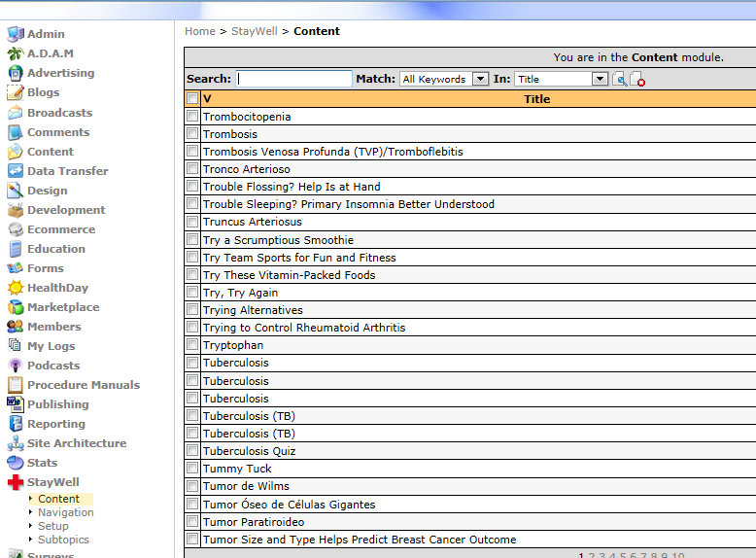Click the HealthDay sun icon
756x558 pixels.
pyautogui.click(x=15, y=288)
